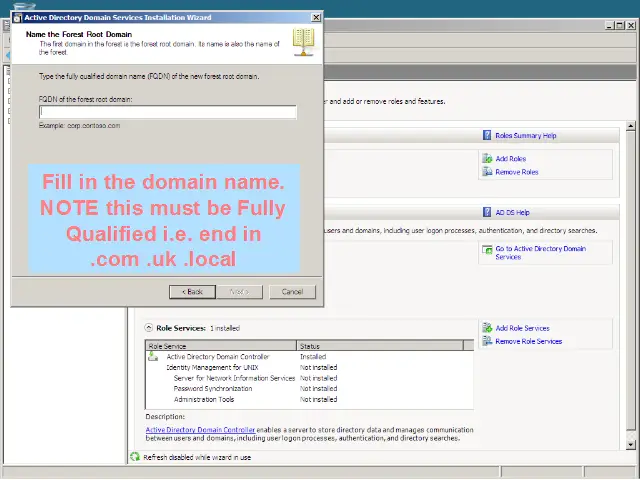Click the Cancel button in the wizard
The width and height of the screenshot is (640, 480).
(292, 292)
